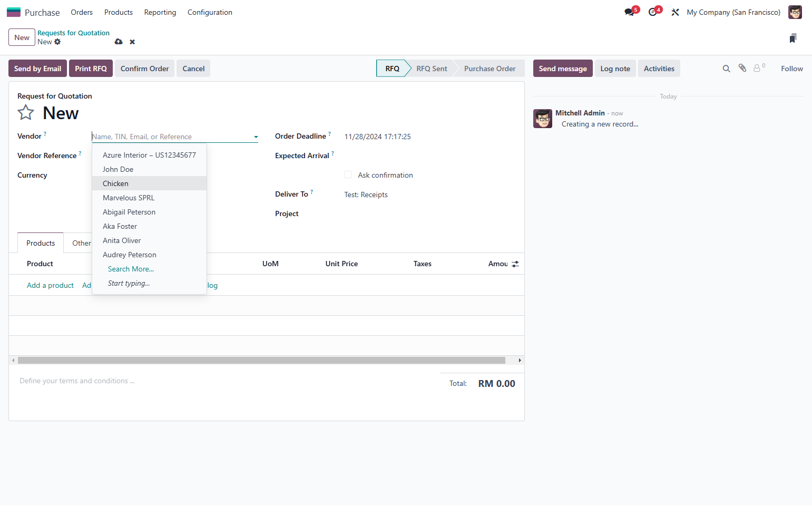Viewport: 812px width, 505px height.
Task: Click scrollbar right arrow
Action: [x=520, y=361]
